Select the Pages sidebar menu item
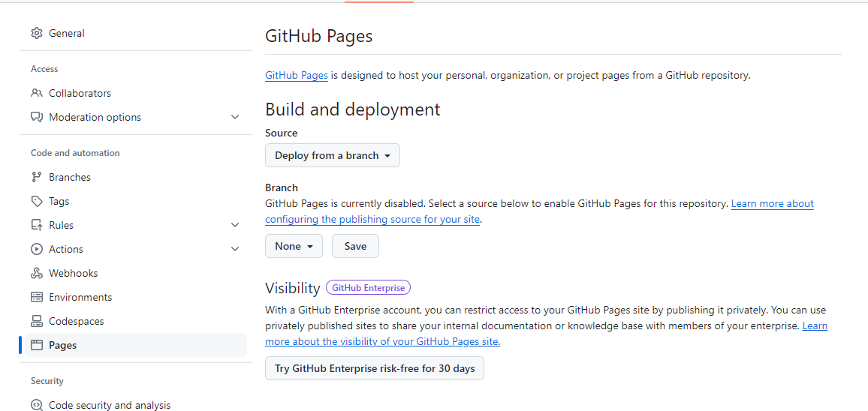The width and height of the screenshot is (868, 411). pyautogui.click(x=63, y=345)
